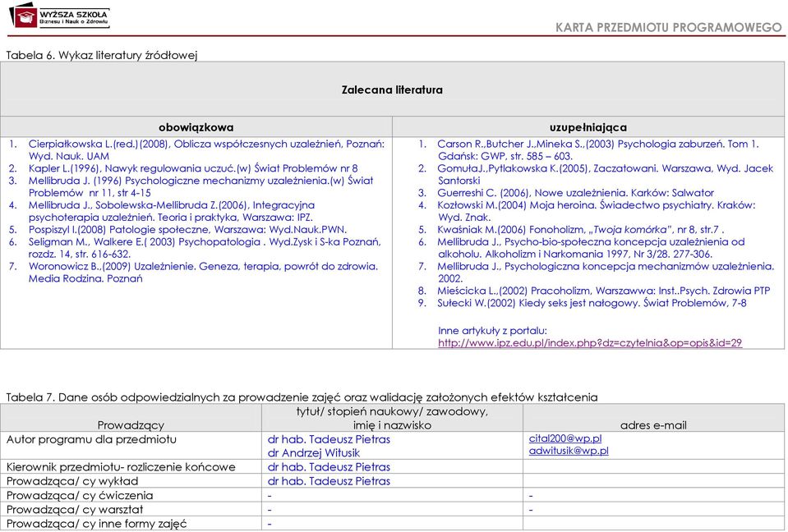Click the 'Prowadzący' column header

[x=131, y=425]
